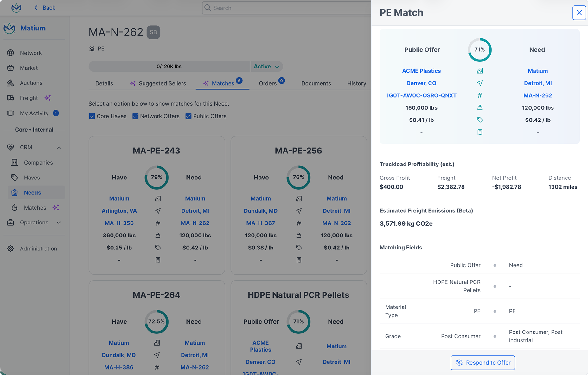Open the Active status dropdown
Image resolution: width=588 pixels, height=375 pixels.
266,66
